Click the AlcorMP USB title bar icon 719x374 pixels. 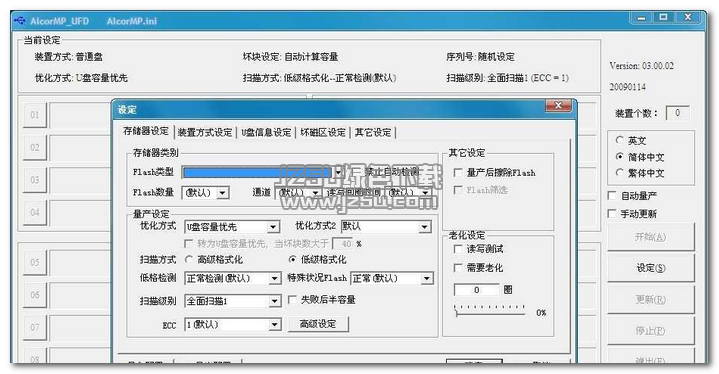(x=20, y=21)
